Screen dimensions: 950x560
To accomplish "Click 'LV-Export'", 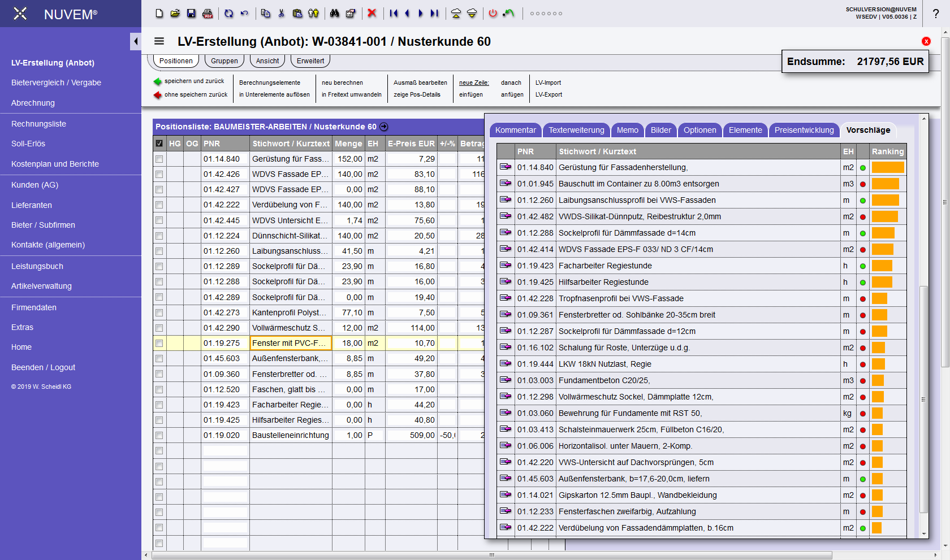I will coord(549,95).
